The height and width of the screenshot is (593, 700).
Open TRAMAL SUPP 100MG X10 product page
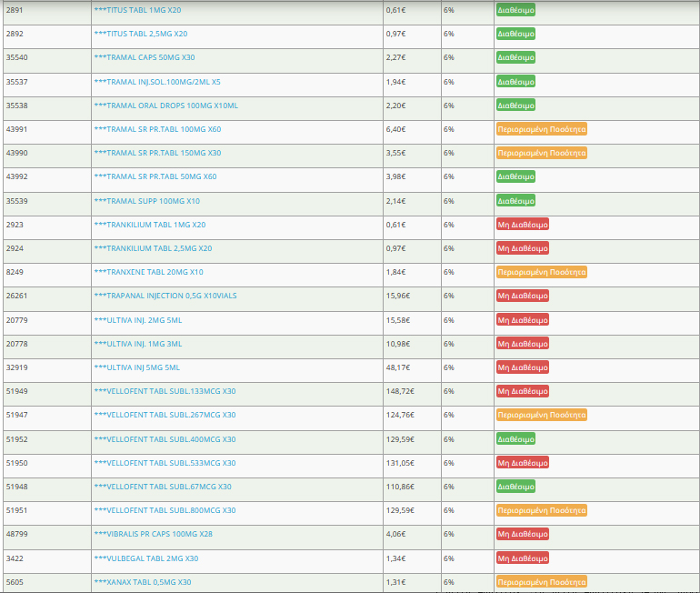click(x=146, y=200)
